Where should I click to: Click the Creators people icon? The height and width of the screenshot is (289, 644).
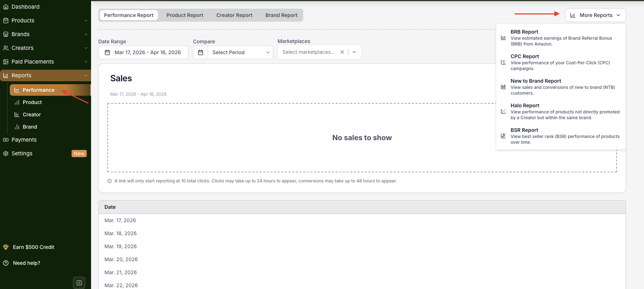click(x=6, y=48)
